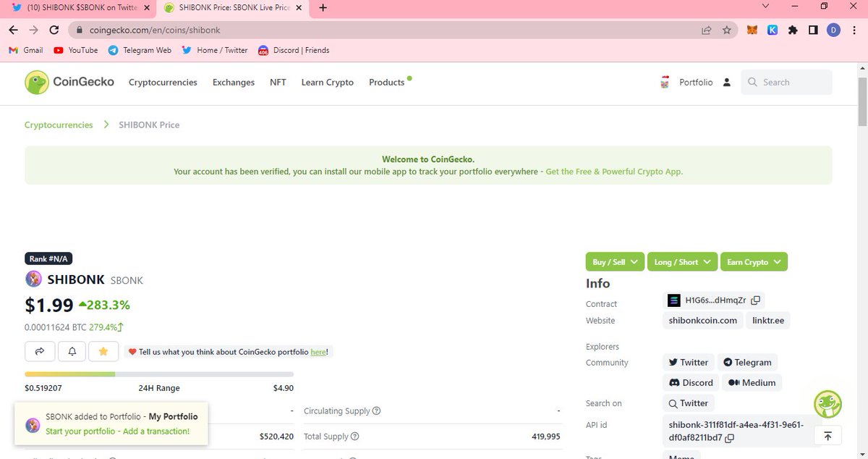Open the Products menu

click(x=387, y=83)
